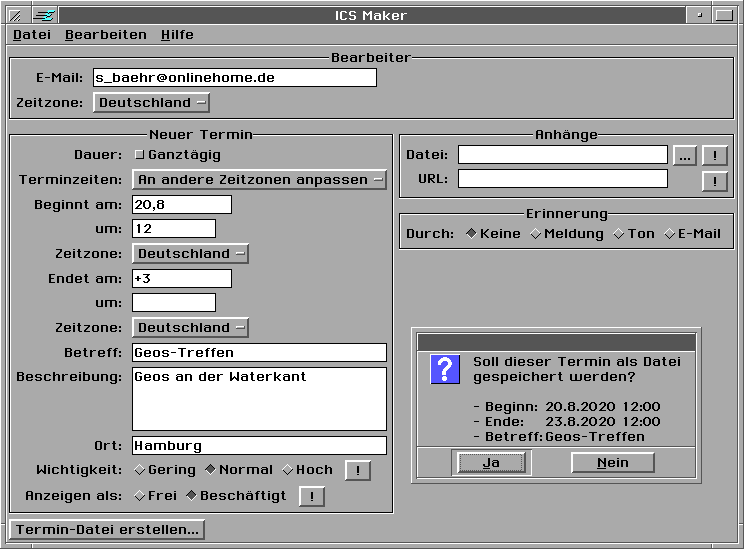Expand the Terminzeiten dropdown
Screen dimensions: 744x549
(259, 180)
